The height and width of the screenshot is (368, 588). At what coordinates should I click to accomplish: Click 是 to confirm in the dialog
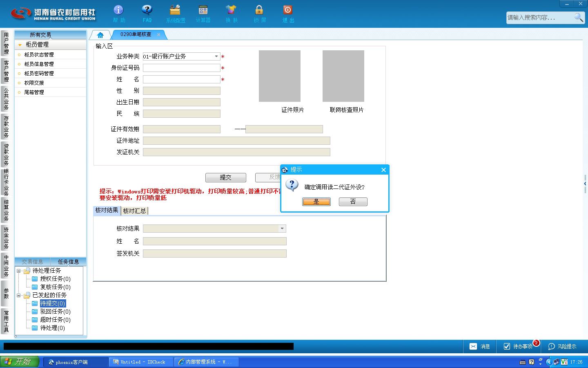316,202
